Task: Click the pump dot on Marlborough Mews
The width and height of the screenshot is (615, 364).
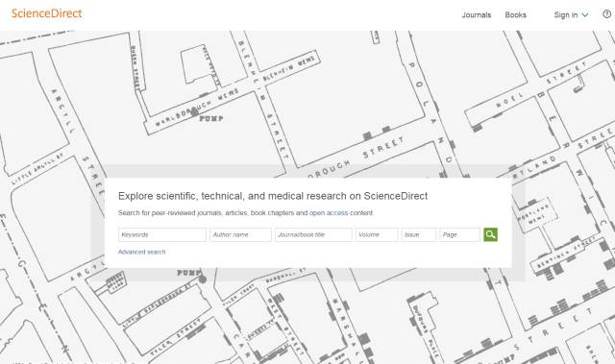Action: (194, 112)
